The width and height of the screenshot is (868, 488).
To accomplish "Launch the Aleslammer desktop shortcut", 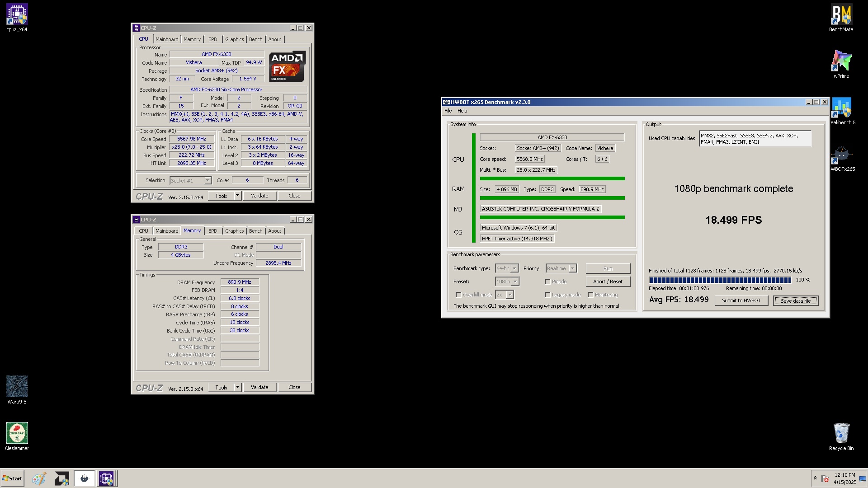I will [17, 436].
